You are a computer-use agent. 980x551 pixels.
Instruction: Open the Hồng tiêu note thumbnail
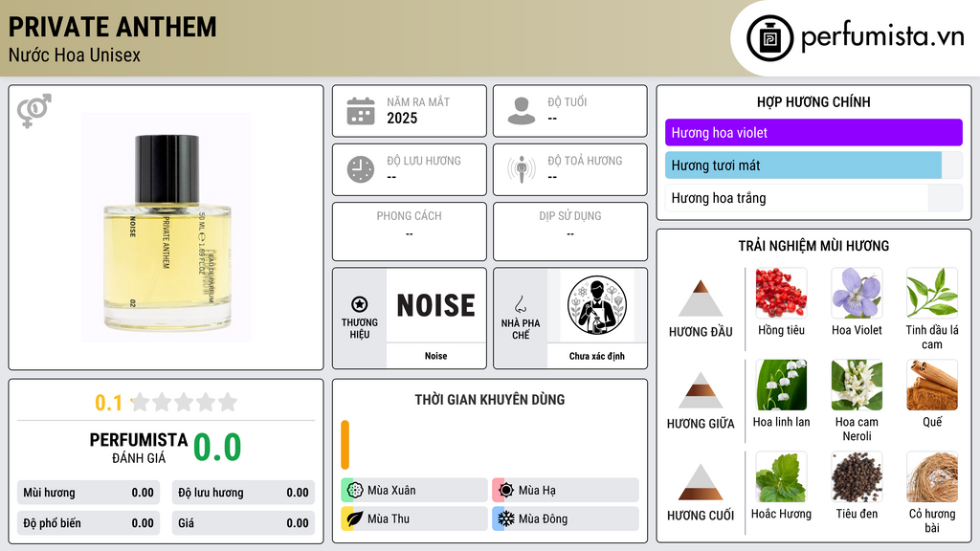click(781, 293)
